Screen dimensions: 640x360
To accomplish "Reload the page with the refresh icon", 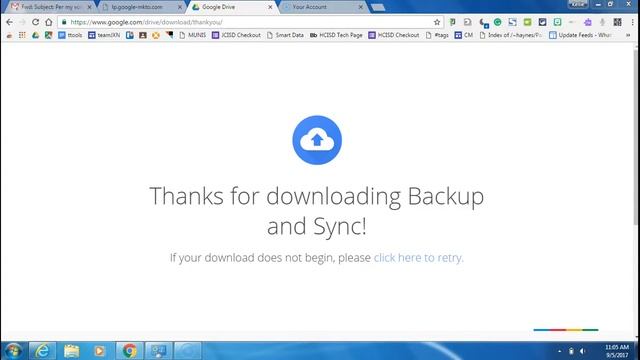I will coord(36,22).
